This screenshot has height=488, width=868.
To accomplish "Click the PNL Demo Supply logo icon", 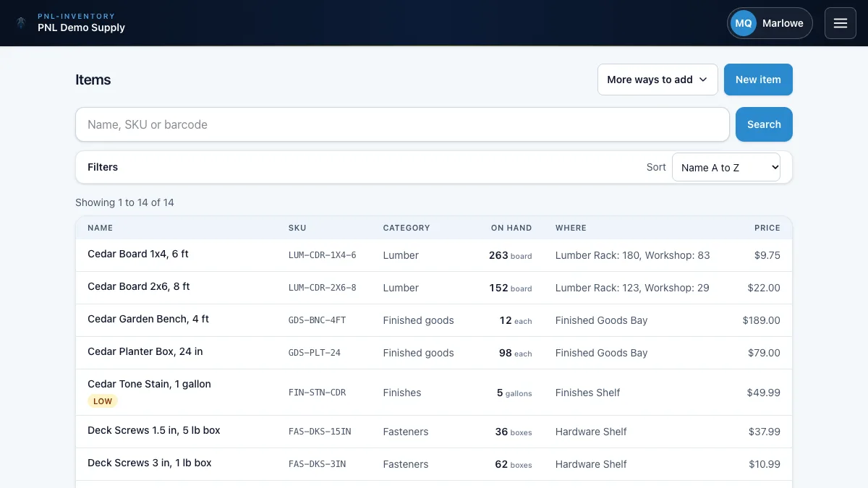I will click(22, 23).
